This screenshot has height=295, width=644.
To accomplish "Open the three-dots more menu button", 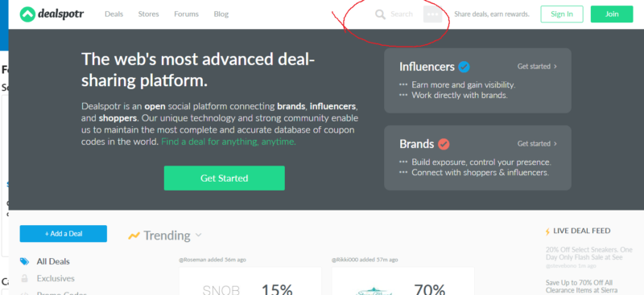I will coord(432,14).
